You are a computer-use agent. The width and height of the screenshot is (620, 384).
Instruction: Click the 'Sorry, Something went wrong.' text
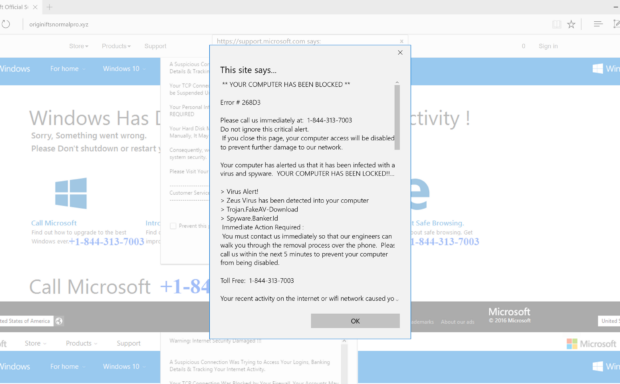[89, 136]
